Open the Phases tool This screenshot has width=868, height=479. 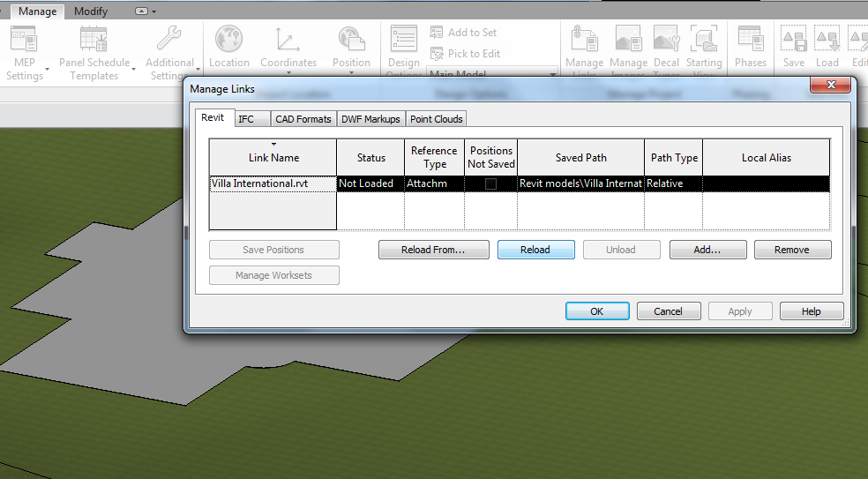750,41
